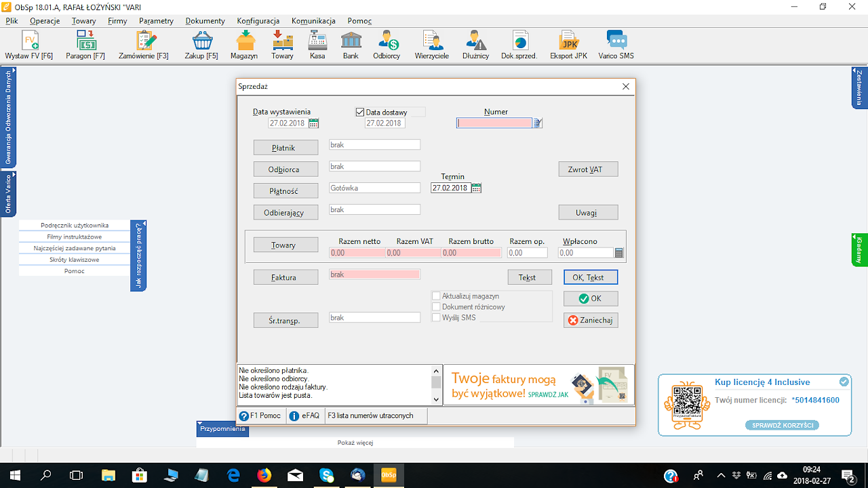Open the Paragon receipt tool
The height and width of the screenshot is (488, 868).
click(x=85, y=45)
